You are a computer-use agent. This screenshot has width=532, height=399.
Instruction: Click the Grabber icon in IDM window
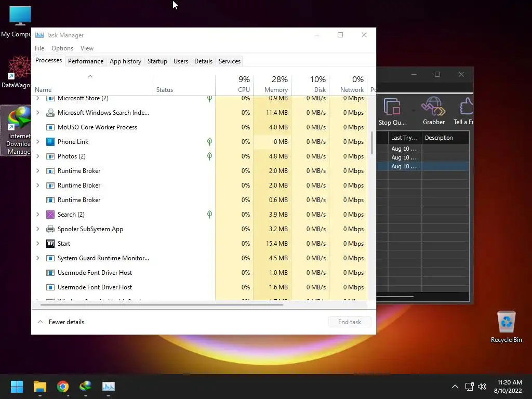(x=434, y=107)
